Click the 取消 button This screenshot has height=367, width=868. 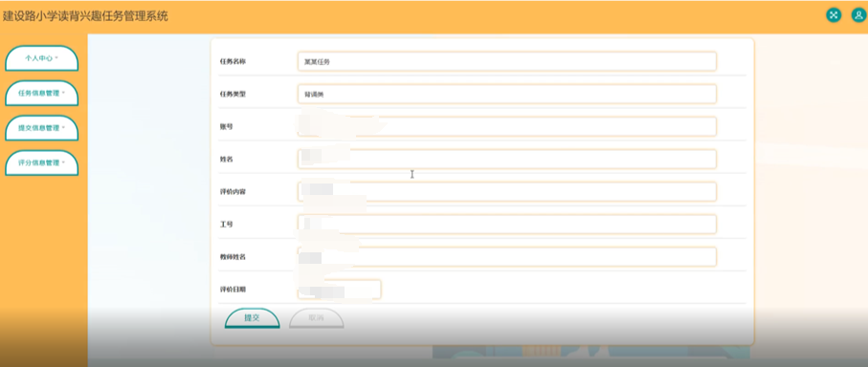[x=316, y=318]
